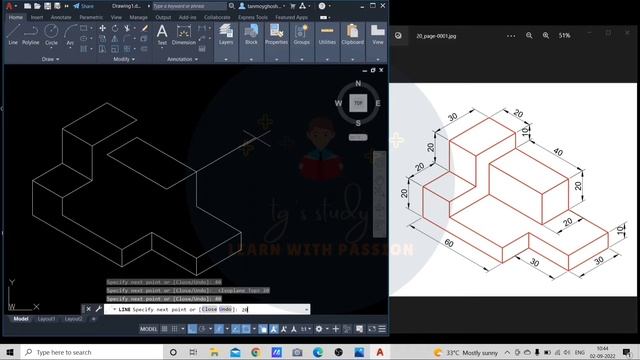Expand the Draw panel dropdown
This screenshot has width=640, height=360.
pyautogui.click(x=50, y=59)
